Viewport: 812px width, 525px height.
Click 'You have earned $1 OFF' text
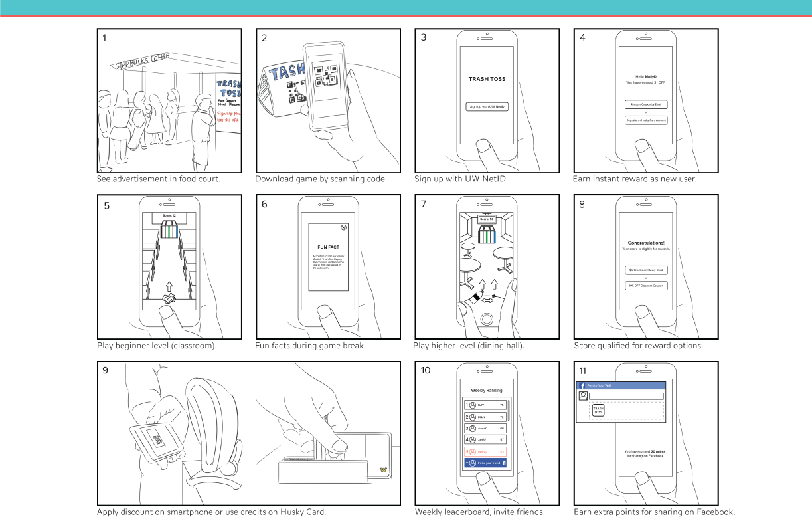tap(646, 82)
